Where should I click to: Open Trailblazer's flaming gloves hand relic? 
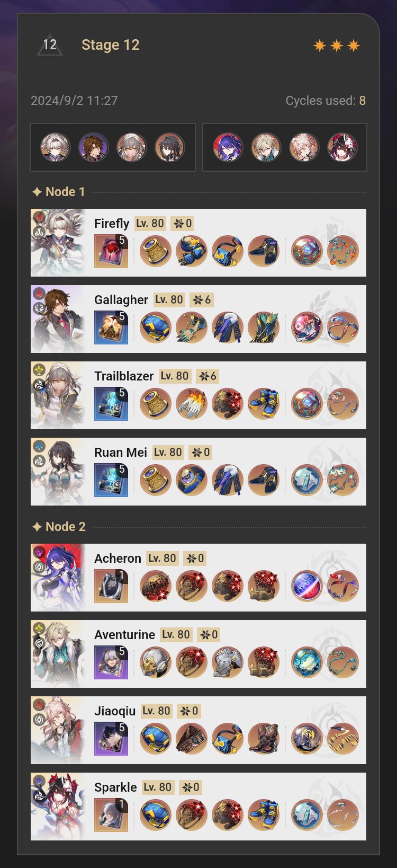192,404
